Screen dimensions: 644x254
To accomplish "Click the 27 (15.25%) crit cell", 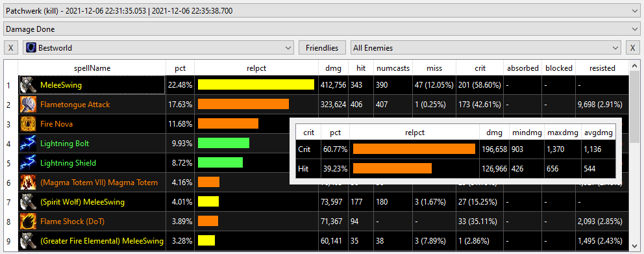I will (x=480, y=202).
